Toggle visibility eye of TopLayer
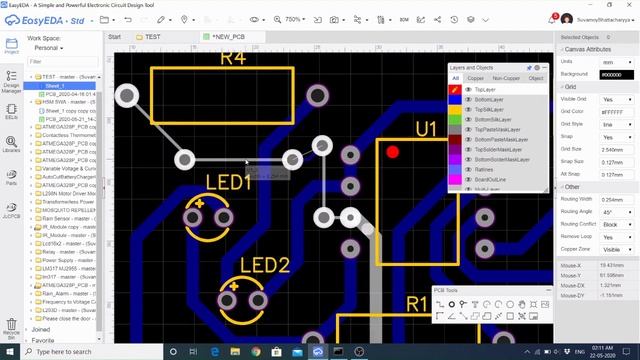This screenshot has width=640, height=360. [468, 89]
